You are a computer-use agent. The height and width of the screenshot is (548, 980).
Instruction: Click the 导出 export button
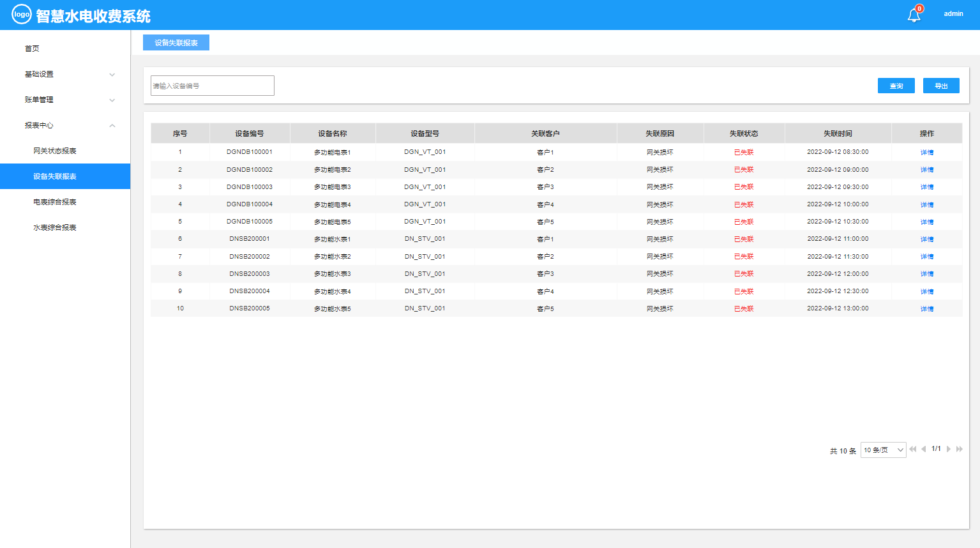941,86
